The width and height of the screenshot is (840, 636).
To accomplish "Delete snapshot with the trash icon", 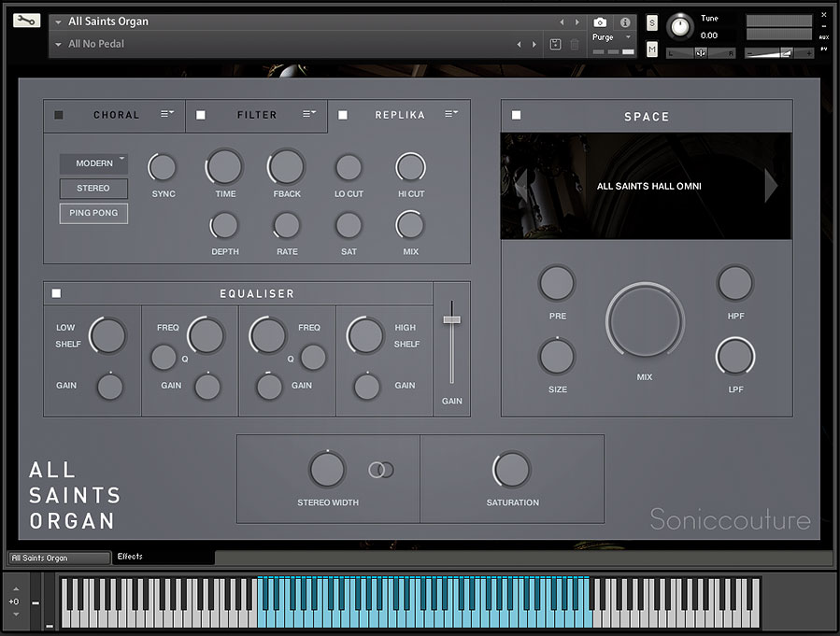I will 575,45.
